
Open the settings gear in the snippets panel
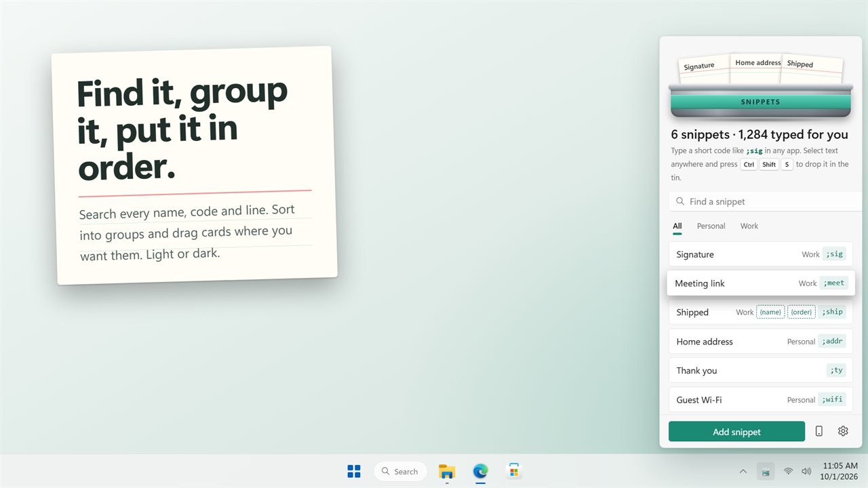843,431
